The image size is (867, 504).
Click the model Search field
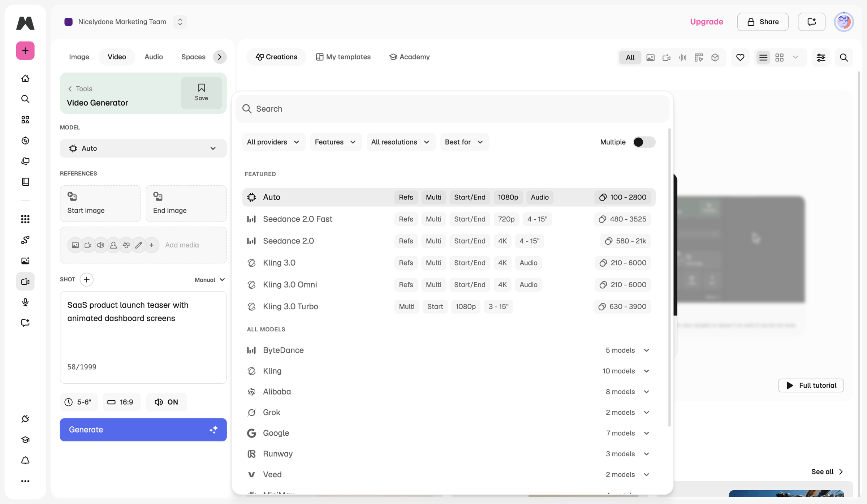click(452, 109)
